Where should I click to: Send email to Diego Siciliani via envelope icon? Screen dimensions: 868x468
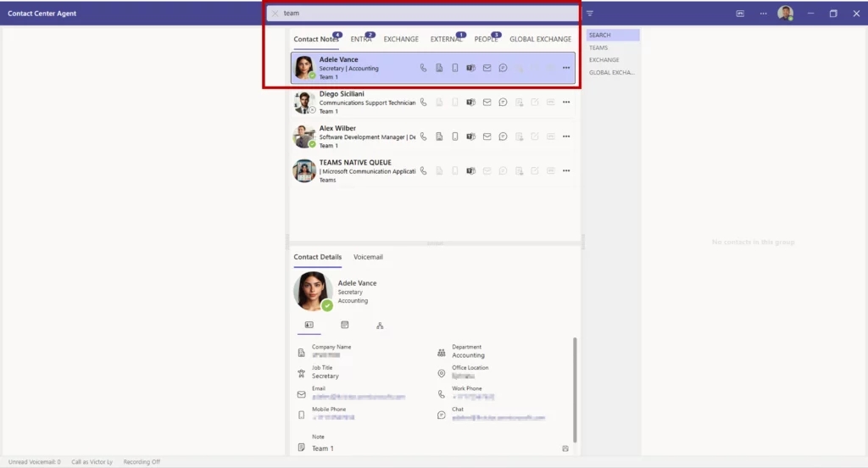[487, 103]
